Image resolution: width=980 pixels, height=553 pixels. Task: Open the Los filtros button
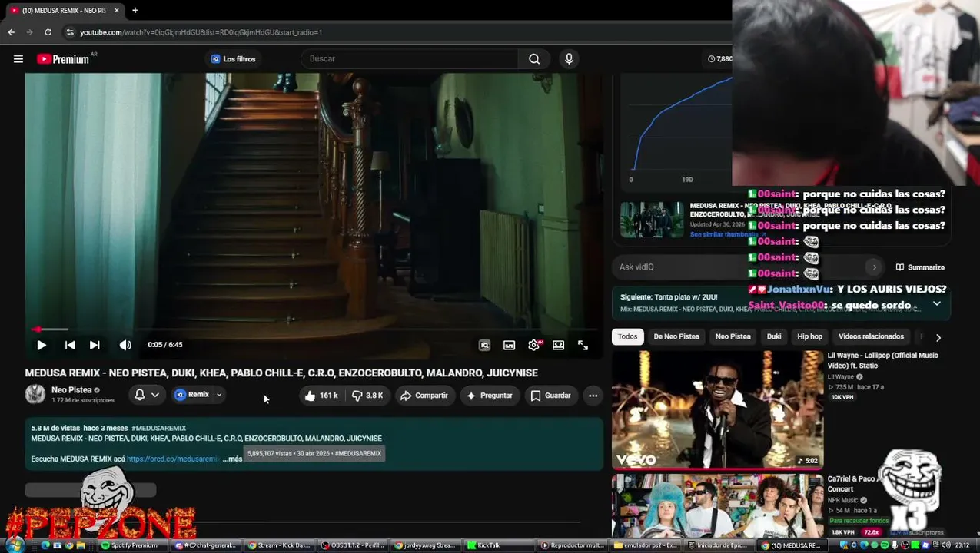point(233,59)
